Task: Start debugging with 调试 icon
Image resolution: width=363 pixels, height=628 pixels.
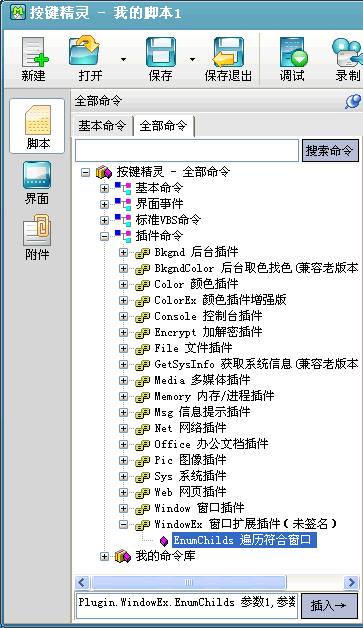Action: [x=293, y=52]
